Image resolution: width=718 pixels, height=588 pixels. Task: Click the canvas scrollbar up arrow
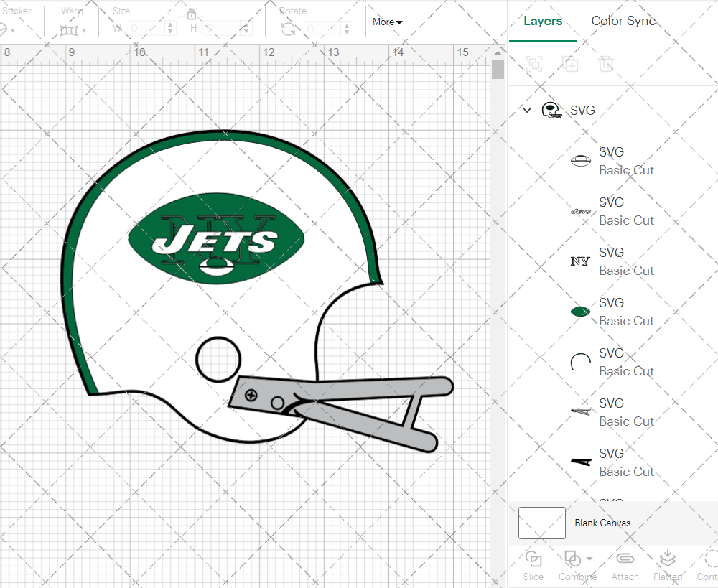[498, 52]
